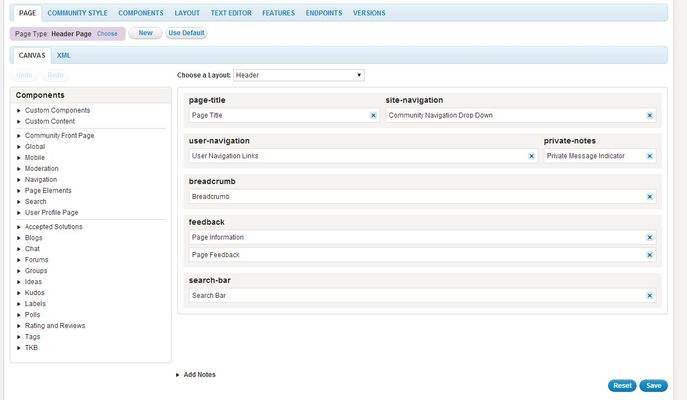Image resolution: width=687 pixels, height=400 pixels.
Task: Open the Components tab
Action: tap(141, 13)
